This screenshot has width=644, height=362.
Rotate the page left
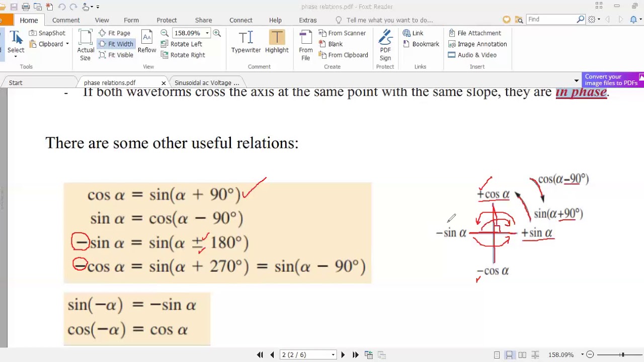coord(181,44)
